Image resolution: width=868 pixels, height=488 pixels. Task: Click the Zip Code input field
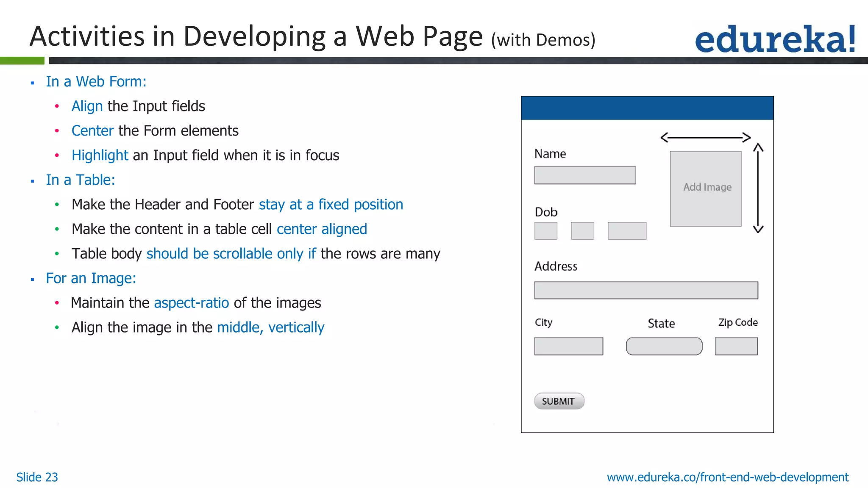736,346
